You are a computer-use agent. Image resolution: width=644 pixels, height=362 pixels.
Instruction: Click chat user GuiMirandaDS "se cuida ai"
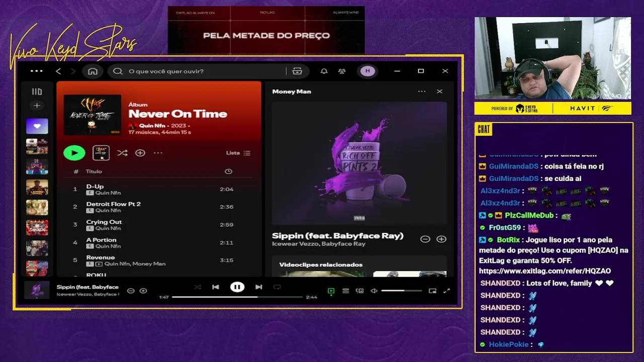coord(535,178)
